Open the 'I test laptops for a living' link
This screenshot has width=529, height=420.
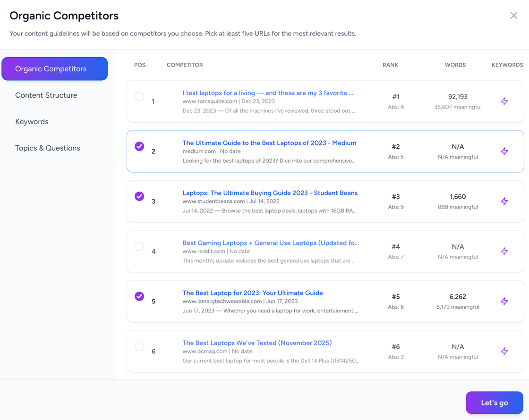coord(268,93)
